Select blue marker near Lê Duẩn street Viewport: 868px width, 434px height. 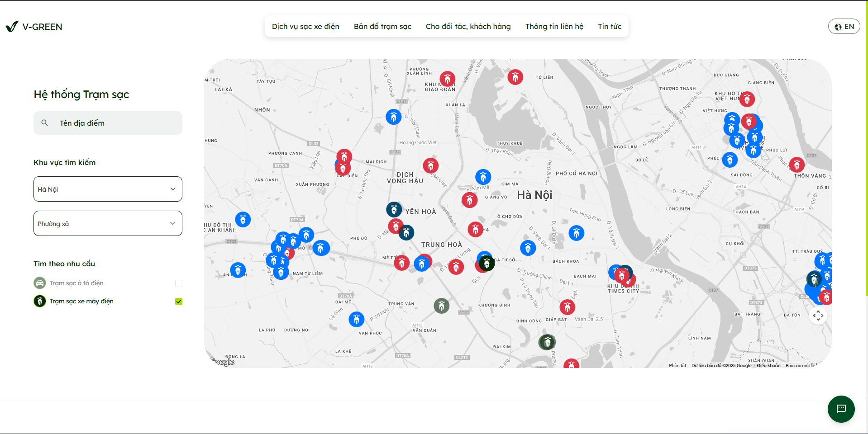point(576,233)
